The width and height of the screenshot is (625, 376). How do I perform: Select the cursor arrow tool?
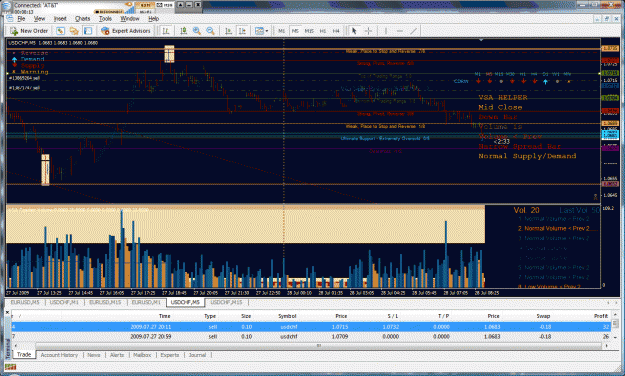[x=354, y=31]
